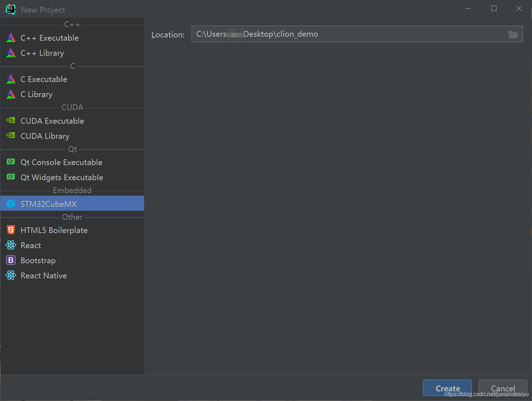Choose HTML5 Boilerplate template

[72, 230]
